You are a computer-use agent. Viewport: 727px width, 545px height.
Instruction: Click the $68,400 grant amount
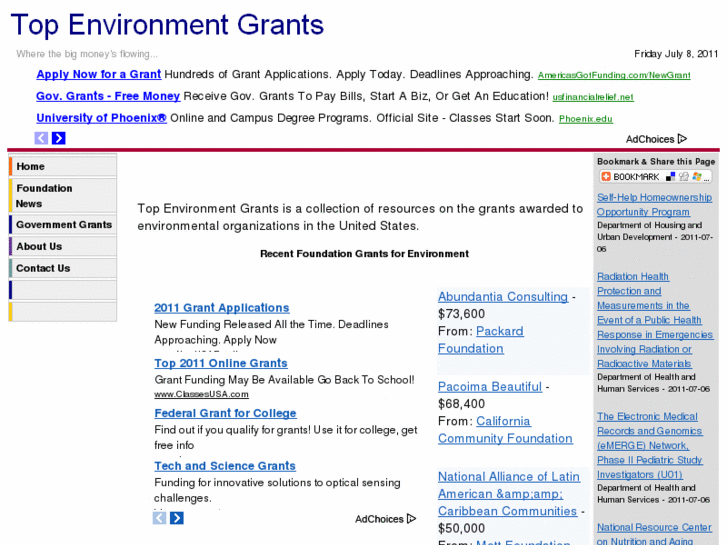point(461,404)
